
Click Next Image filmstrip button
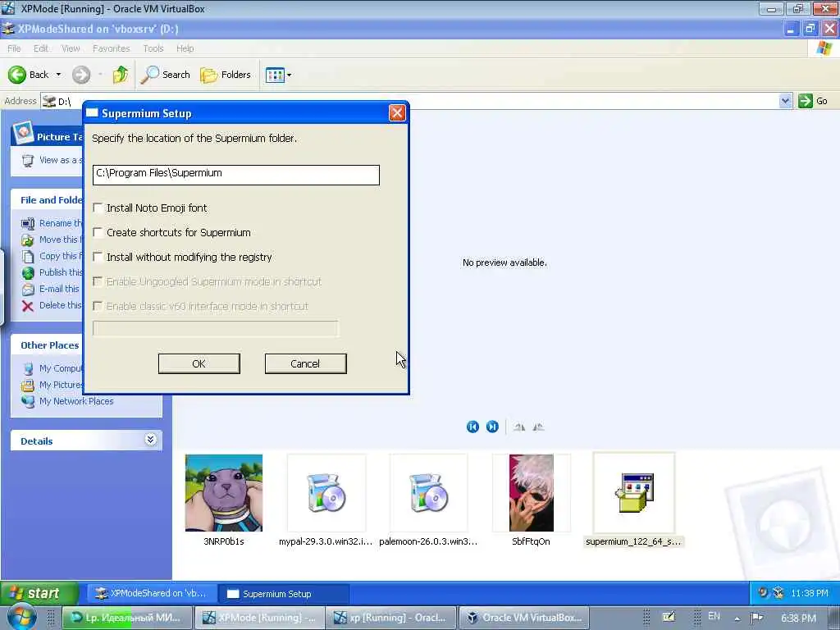pyautogui.click(x=492, y=427)
